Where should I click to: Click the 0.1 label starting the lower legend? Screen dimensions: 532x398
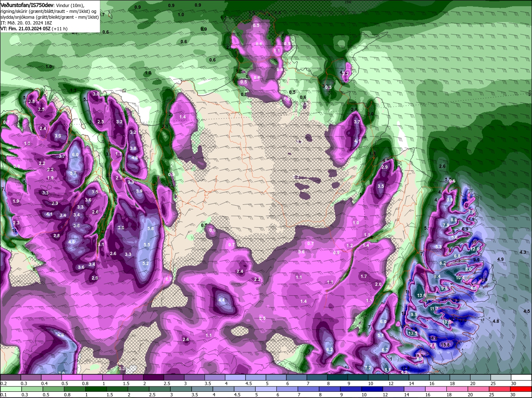(4, 395)
